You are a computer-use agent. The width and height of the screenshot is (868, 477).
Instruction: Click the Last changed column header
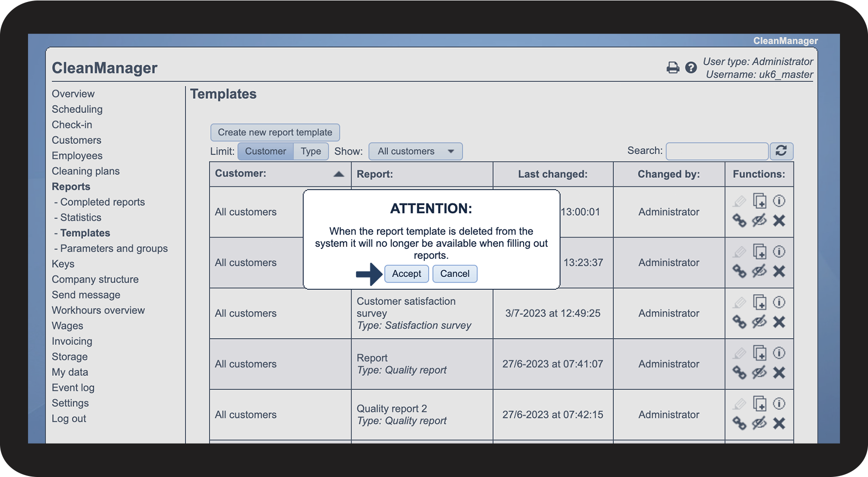(553, 174)
